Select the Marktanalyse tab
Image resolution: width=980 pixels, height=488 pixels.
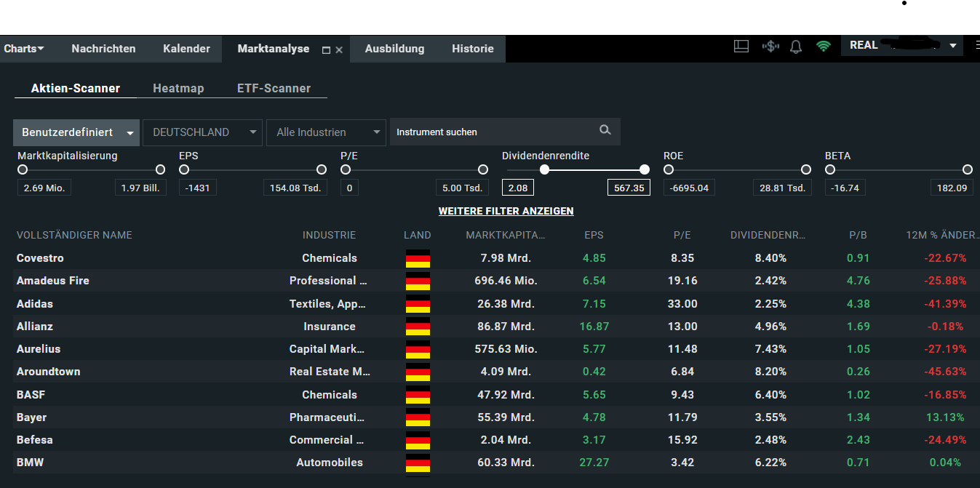click(x=274, y=49)
